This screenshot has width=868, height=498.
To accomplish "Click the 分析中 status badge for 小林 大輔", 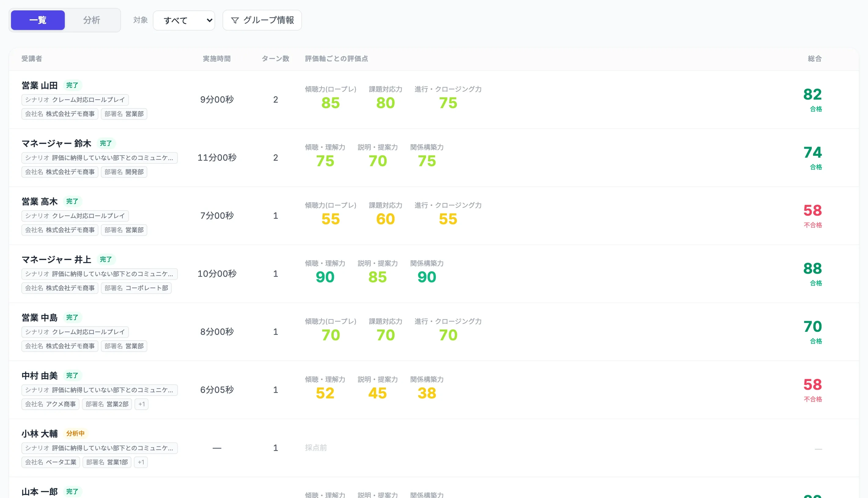I will (x=75, y=434).
